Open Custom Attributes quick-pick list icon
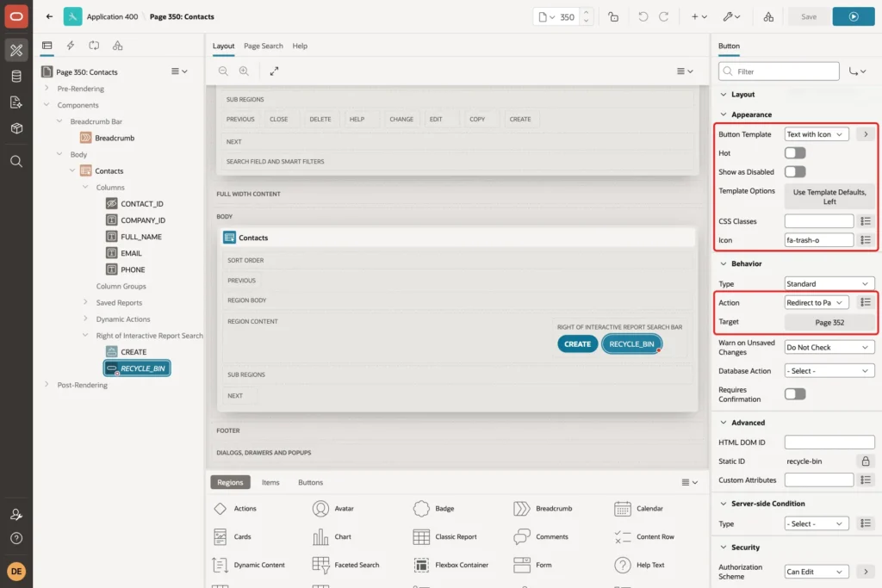The height and width of the screenshot is (588, 882). (865, 480)
